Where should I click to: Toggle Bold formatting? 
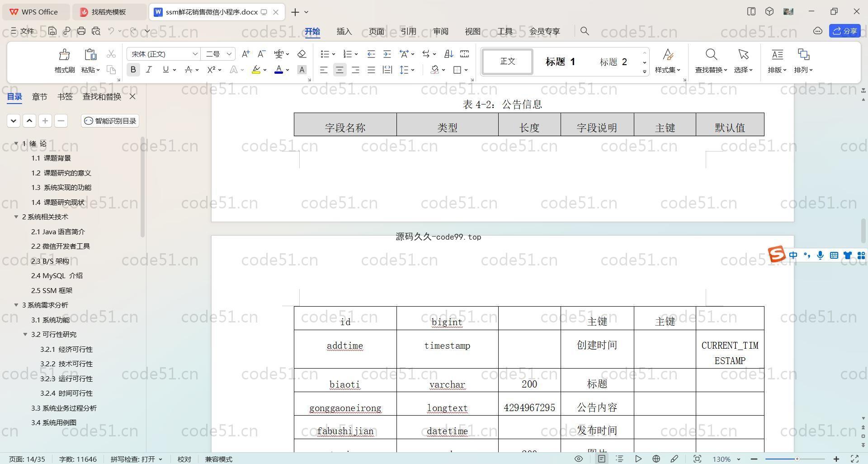point(133,70)
